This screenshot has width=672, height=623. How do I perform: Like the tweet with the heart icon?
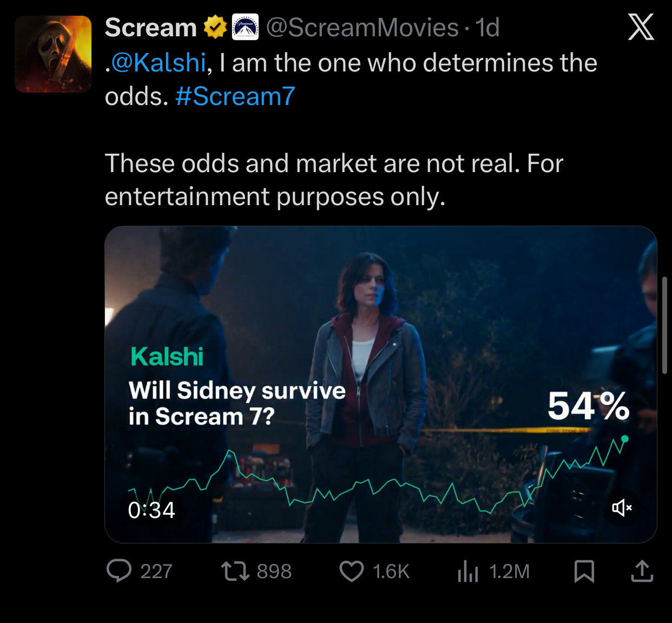click(x=352, y=571)
